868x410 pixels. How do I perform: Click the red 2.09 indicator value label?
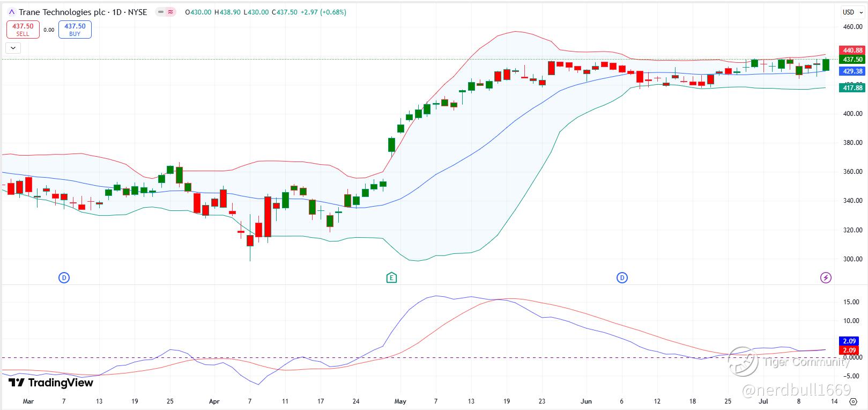849,350
